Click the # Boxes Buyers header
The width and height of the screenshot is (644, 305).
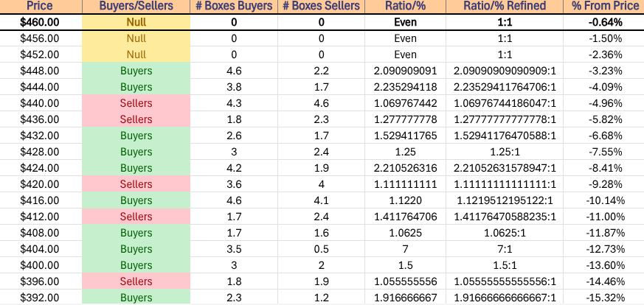tap(233, 6)
